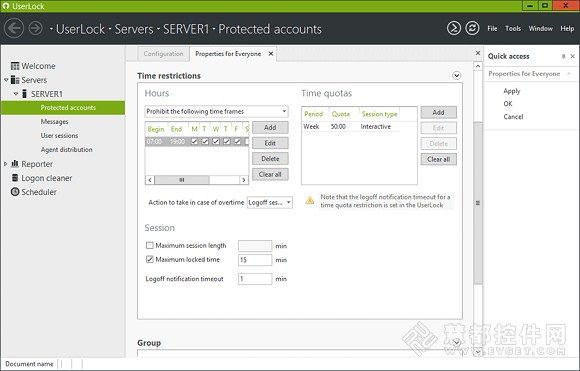The image size is (580, 371).
Task: Switch to the Configuration tab
Action: 163,54
